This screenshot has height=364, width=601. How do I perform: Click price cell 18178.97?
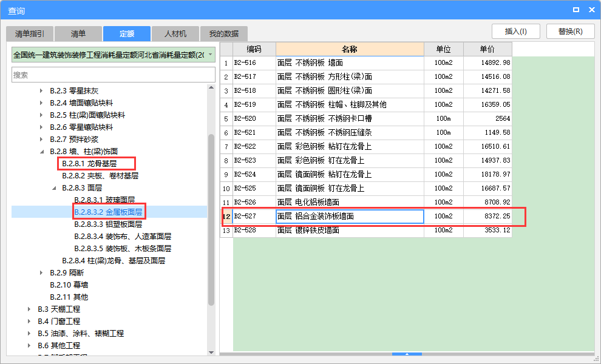[487, 174]
